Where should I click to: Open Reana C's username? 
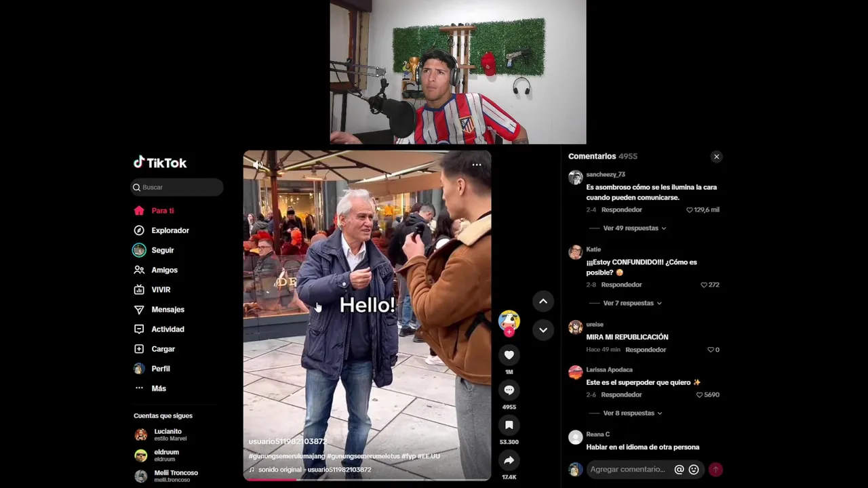click(598, 434)
